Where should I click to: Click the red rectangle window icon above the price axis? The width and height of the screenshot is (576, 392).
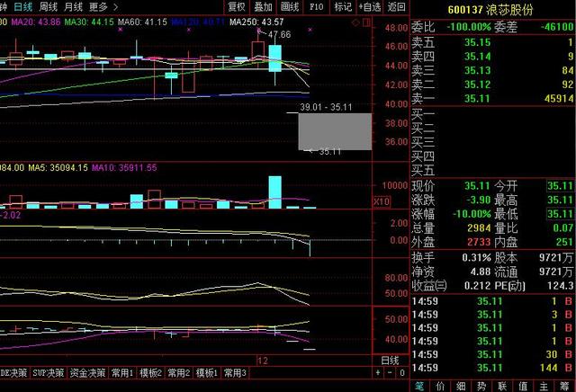coord(366,22)
